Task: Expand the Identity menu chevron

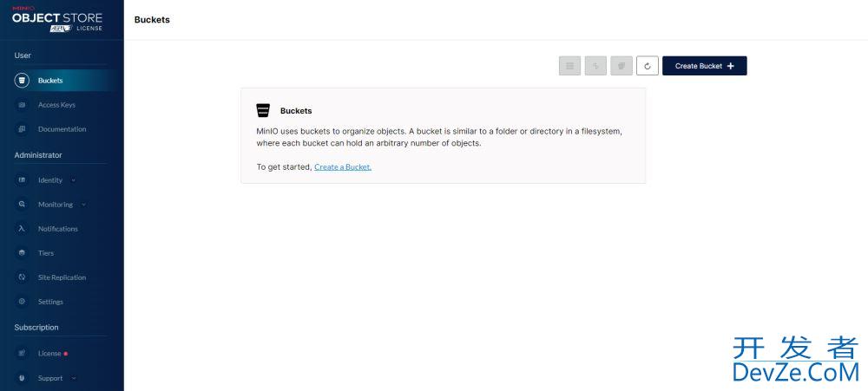Action: (x=74, y=180)
